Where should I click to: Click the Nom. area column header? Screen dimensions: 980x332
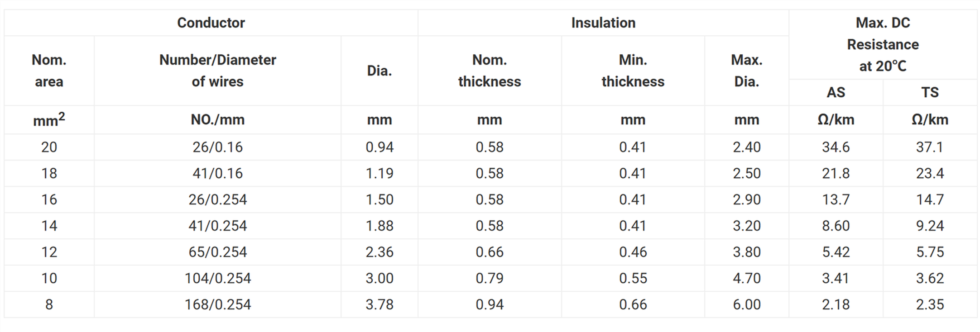[x=49, y=71]
